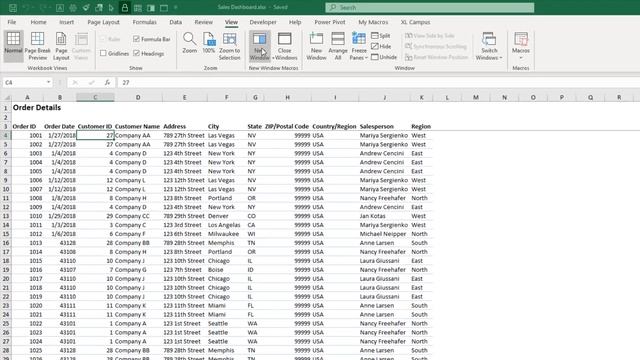This screenshot has width=640, height=360.
Task: Select the 1/29/2018 order date cell
Action: point(60,216)
